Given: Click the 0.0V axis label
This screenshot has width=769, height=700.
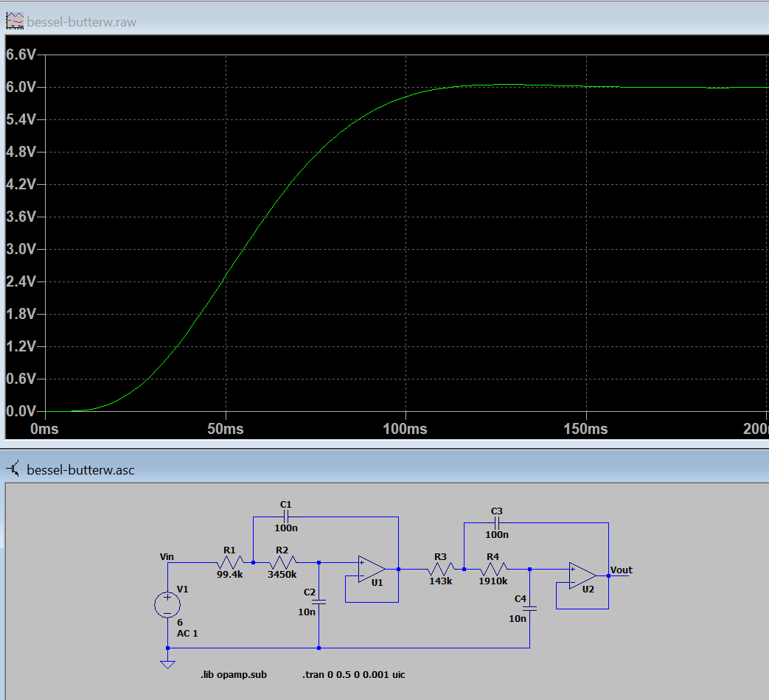Looking at the screenshot, I should pos(21,411).
